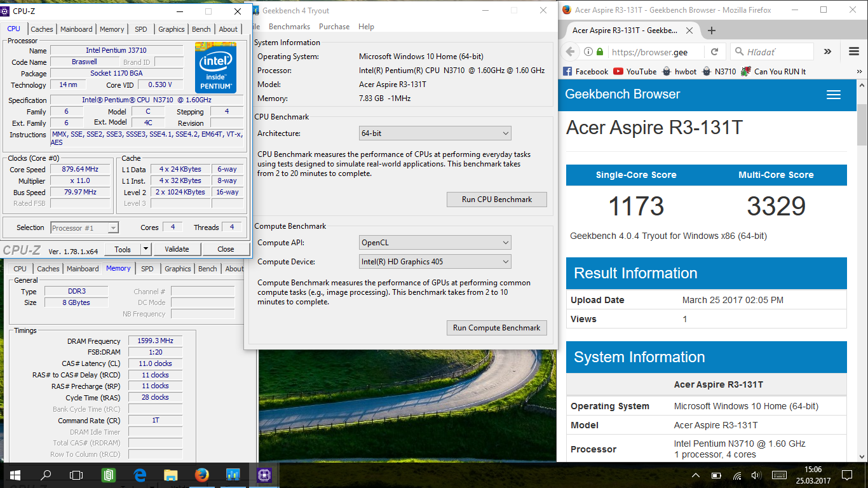Switch to CPU-Z on the taskbar
The image size is (868, 488).
point(264,475)
